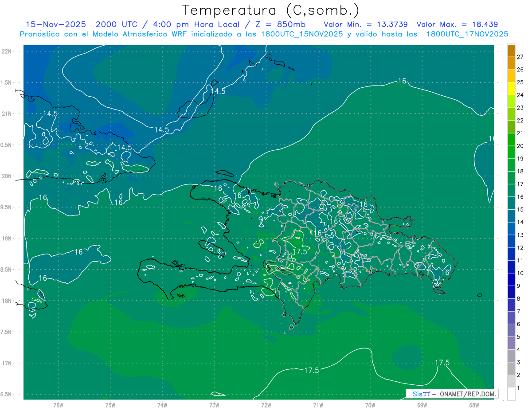The width and height of the screenshot is (532, 411).
Task: Click the Temperatura (C,somb.) map title
Action: pos(270,10)
